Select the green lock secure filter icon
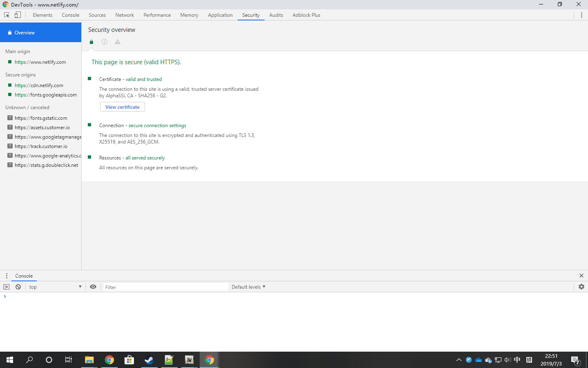 (x=91, y=42)
